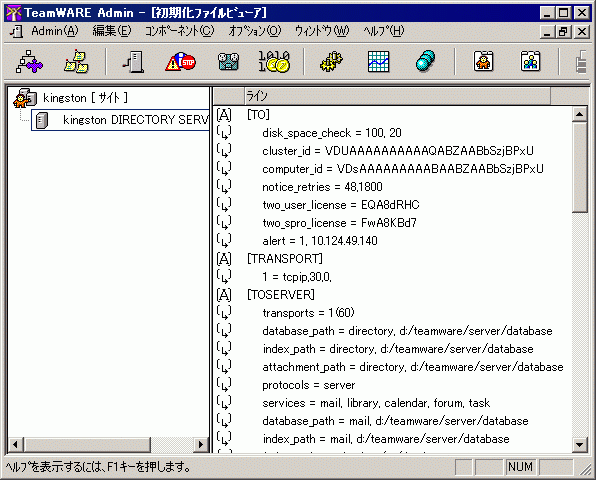596x480 pixels.
Task: Open the ヘルプ(H) menu
Action: pos(384,31)
